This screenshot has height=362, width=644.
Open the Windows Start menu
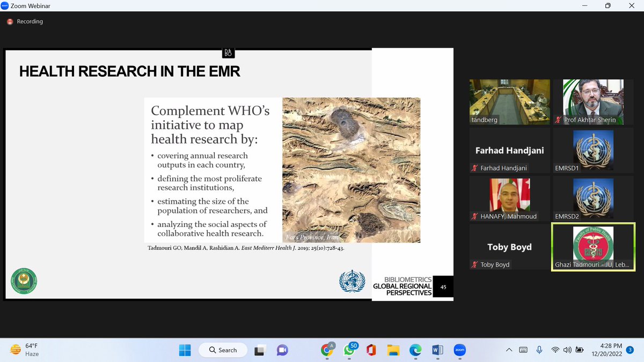(185, 350)
